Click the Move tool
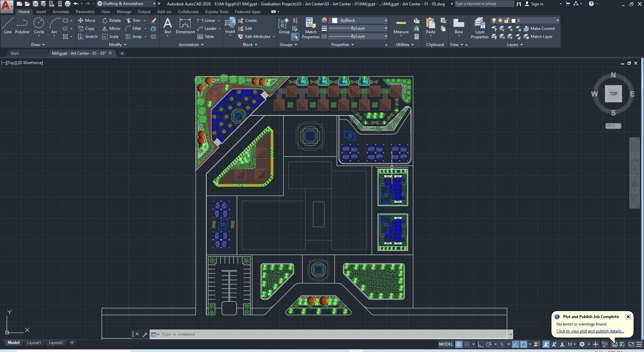644x352 pixels. click(87, 20)
